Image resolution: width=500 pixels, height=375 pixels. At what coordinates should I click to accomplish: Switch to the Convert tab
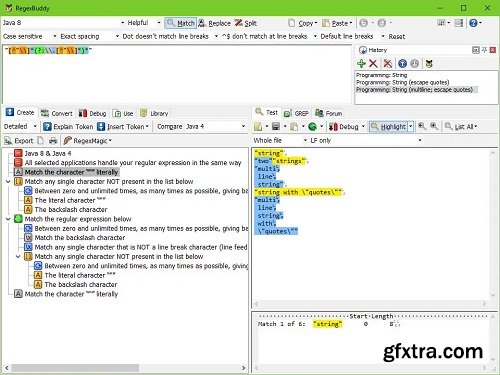(56, 113)
